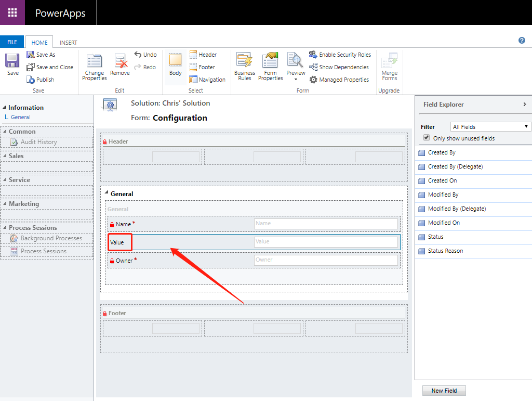
Task: Select the Name field label on form
Action: click(x=123, y=224)
